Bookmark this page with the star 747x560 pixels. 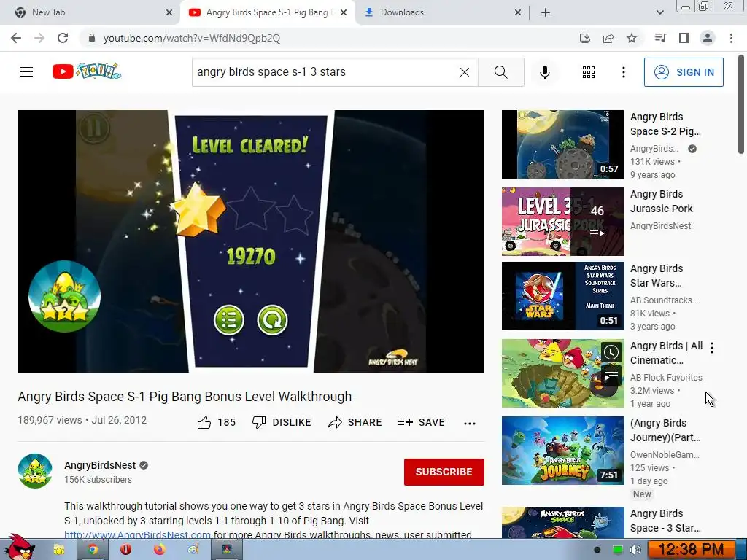pos(632,38)
